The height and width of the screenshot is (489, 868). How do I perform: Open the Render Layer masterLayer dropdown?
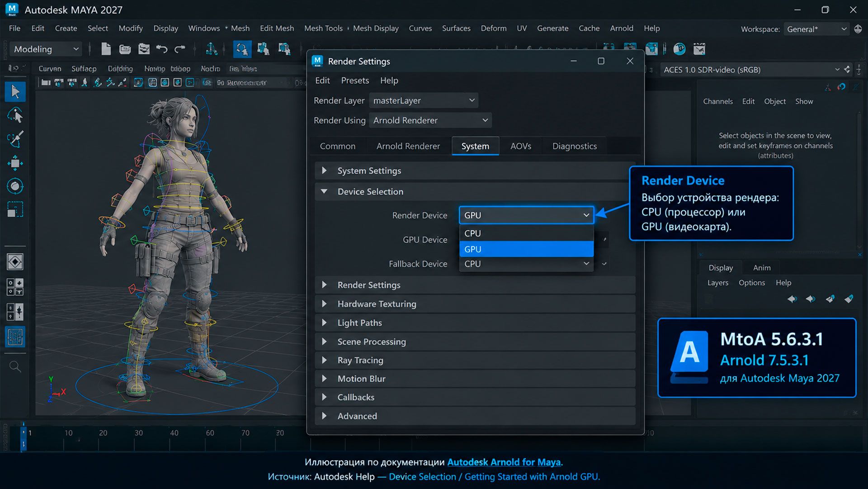click(424, 100)
